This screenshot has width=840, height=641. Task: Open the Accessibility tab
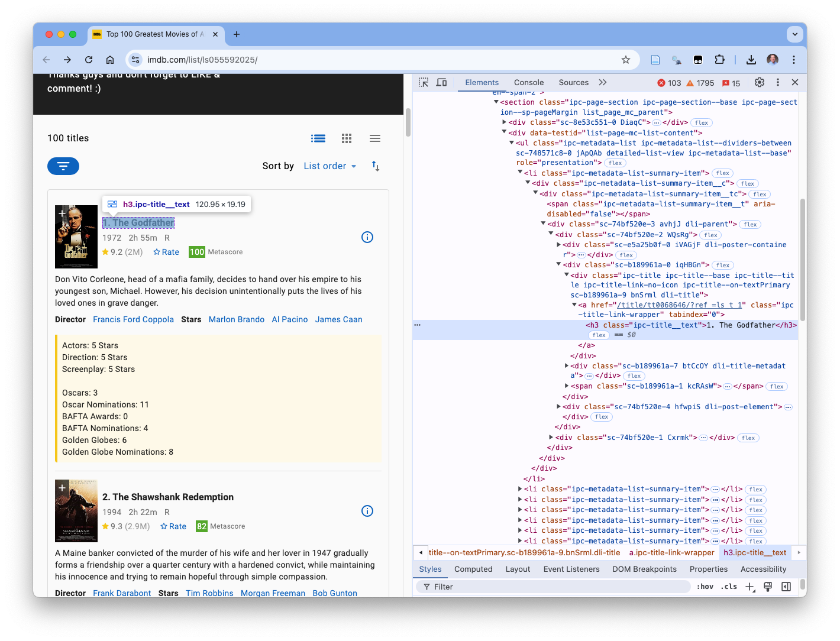click(763, 569)
